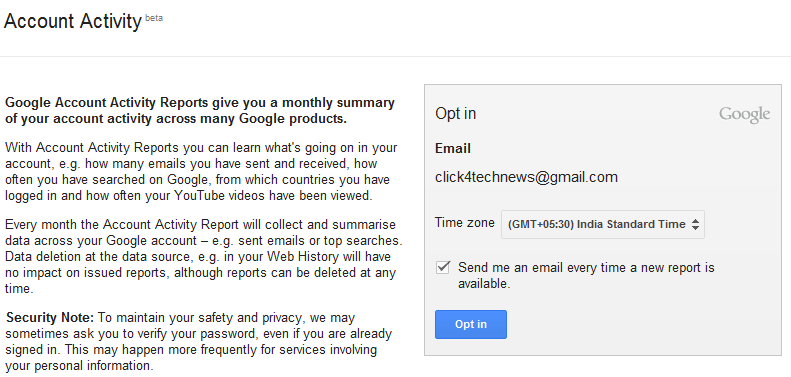Uncheck the new report email checkbox
791x377 pixels.
click(x=442, y=267)
